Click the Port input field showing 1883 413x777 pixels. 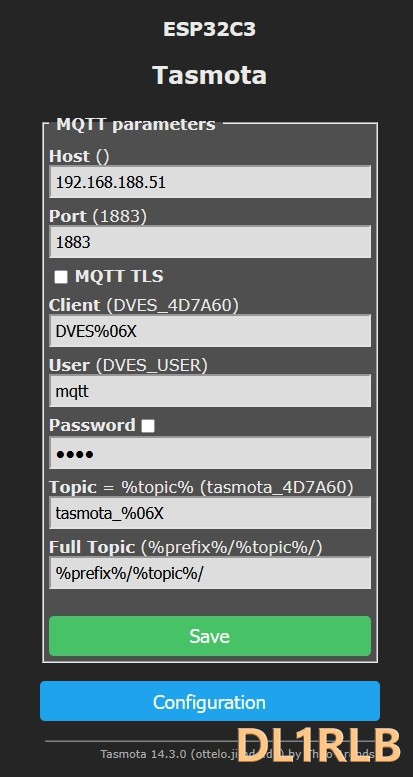(x=210, y=242)
